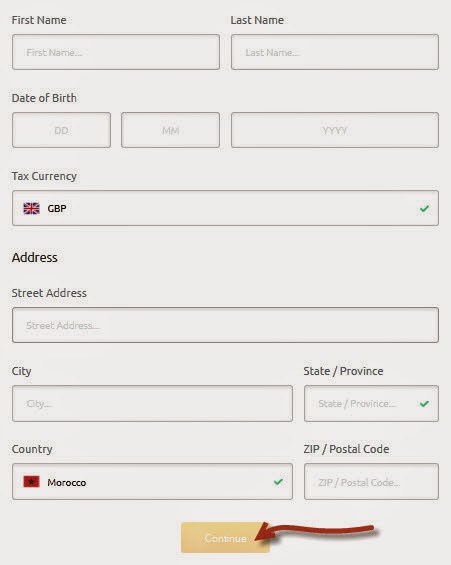Click into the Street Address field
The width and height of the screenshot is (451, 565).
(x=226, y=325)
